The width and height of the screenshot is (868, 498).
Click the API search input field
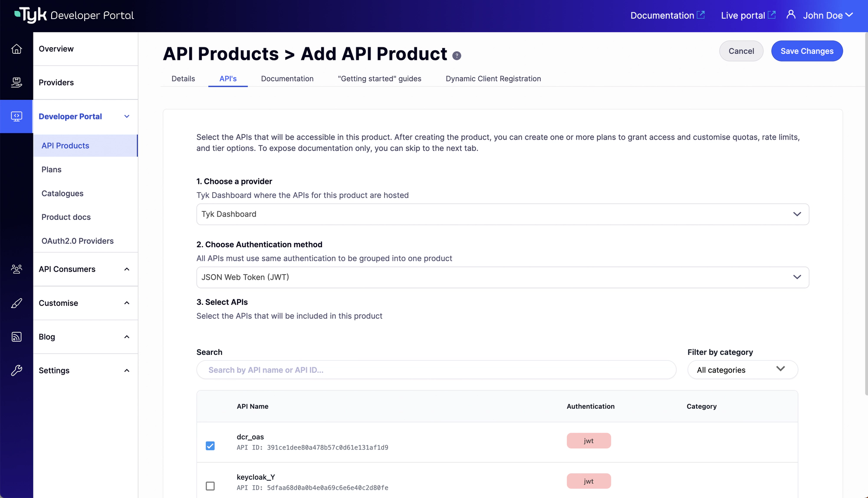click(436, 370)
